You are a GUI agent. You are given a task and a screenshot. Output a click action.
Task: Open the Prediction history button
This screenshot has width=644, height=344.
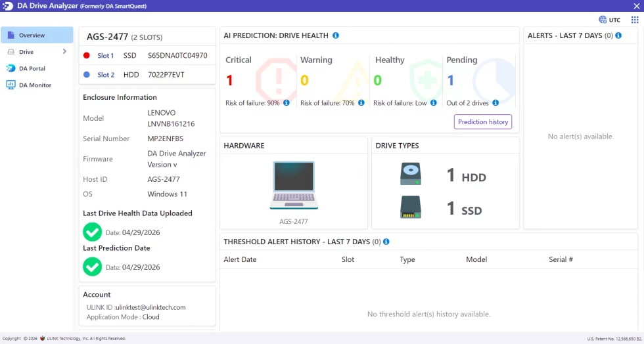point(483,122)
